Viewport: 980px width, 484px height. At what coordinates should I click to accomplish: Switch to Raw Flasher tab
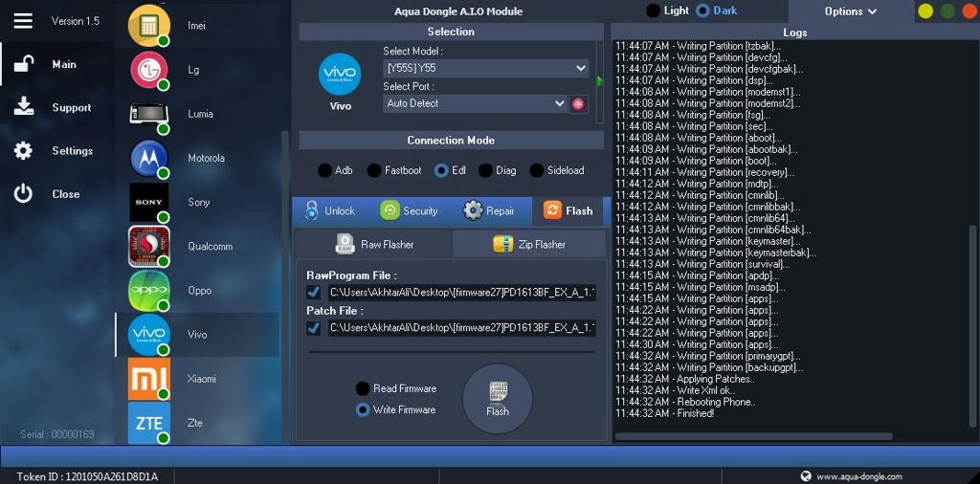[x=374, y=244]
